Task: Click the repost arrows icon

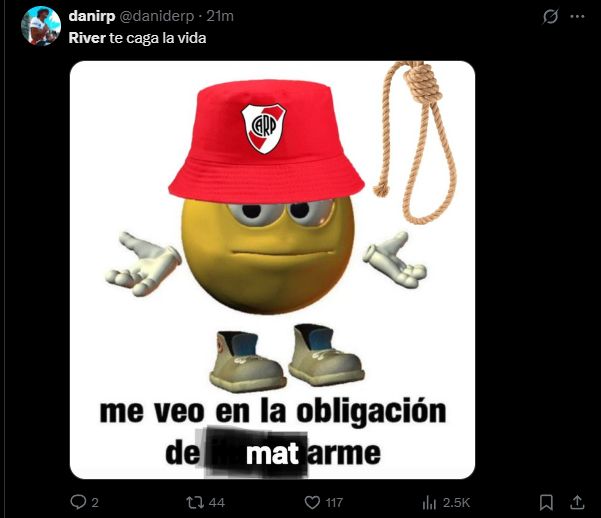Action: coord(195,502)
